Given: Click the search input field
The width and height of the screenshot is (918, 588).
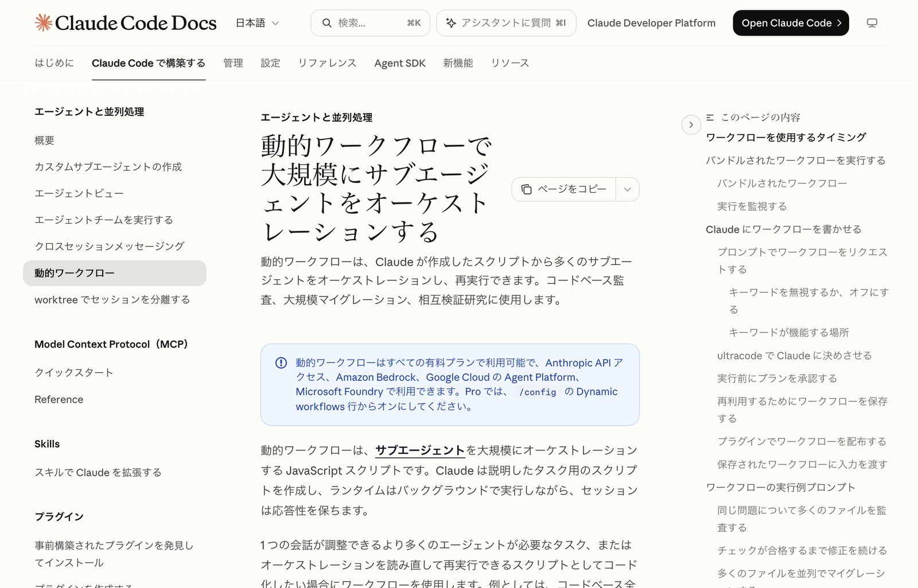Looking at the screenshot, I should [370, 23].
